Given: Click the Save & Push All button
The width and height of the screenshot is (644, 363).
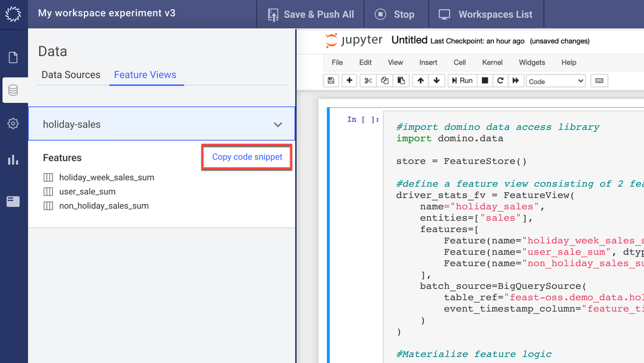Looking at the screenshot, I should click(x=311, y=14).
